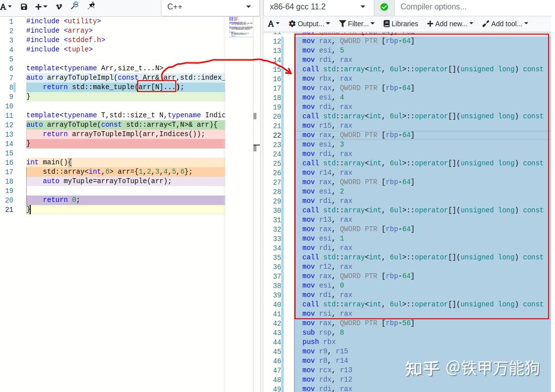Viewport: 555px width, 392px height.
Task: Select the magnifier template icon
Action: 75,6
